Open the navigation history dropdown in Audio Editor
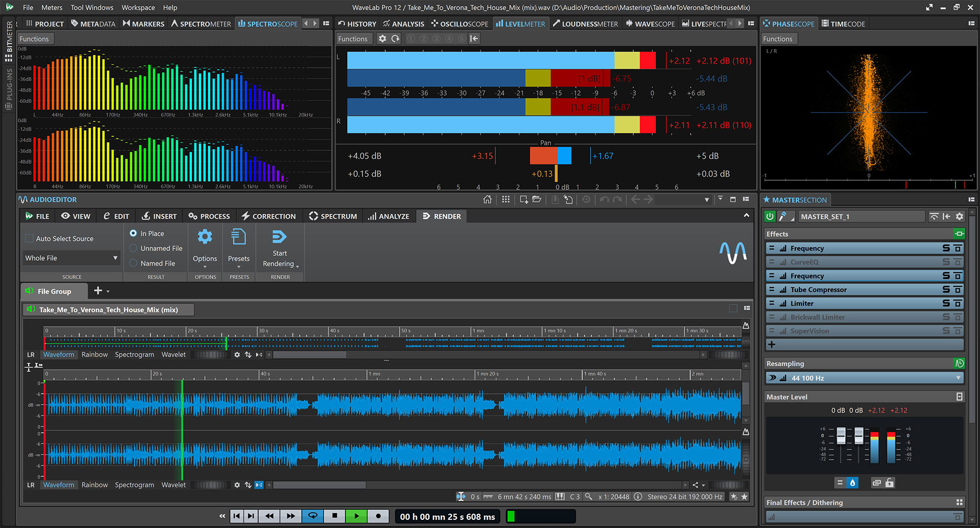 (x=707, y=200)
